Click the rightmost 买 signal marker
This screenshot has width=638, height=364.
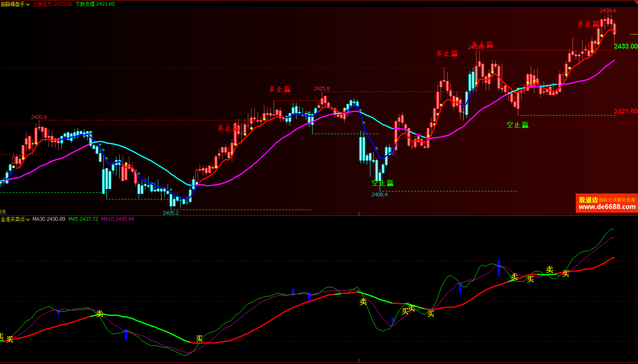[566, 274]
